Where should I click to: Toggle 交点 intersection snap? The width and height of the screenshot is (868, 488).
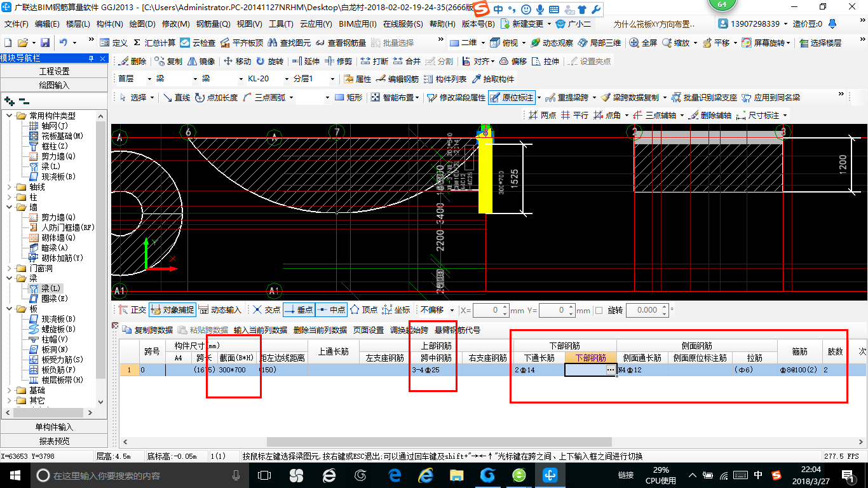coord(266,310)
